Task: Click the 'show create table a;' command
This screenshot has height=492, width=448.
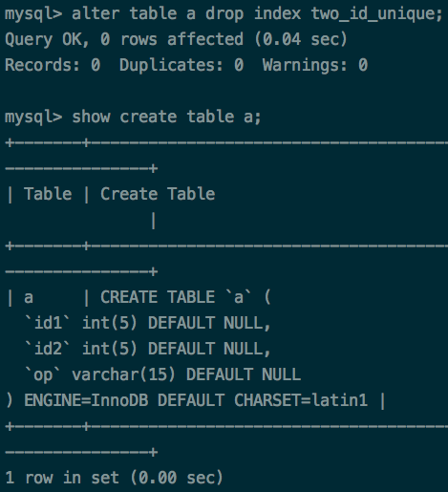Action: pos(166,117)
